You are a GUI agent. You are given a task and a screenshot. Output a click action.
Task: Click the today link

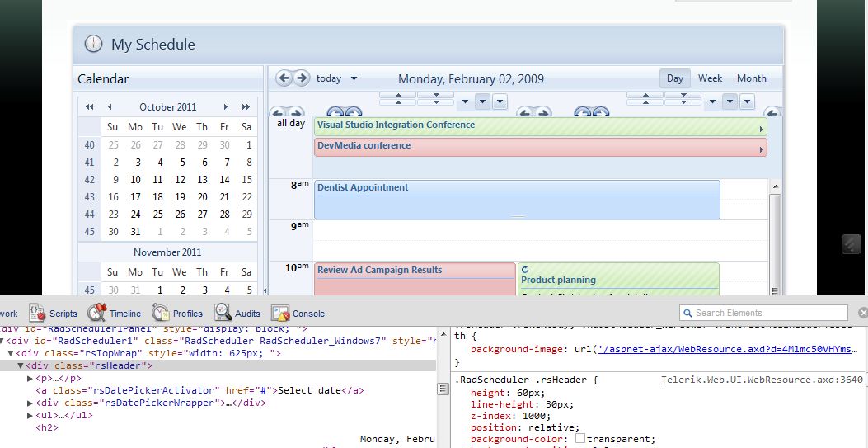pyautogui.click(x=329, y=78)
